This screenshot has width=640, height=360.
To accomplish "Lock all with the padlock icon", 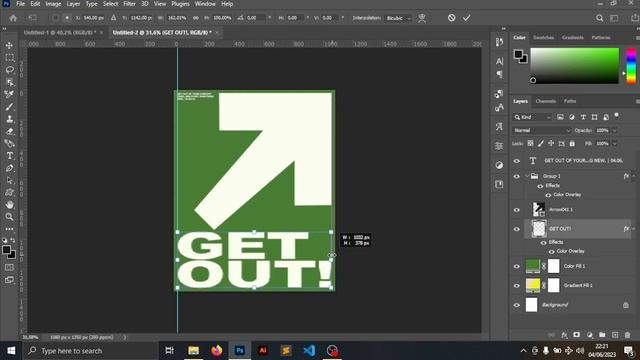I will [x=572, y=143].
